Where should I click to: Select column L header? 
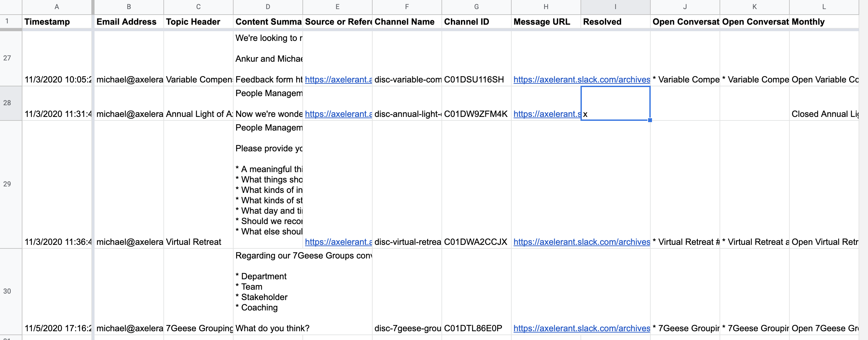tap(824, 7)
